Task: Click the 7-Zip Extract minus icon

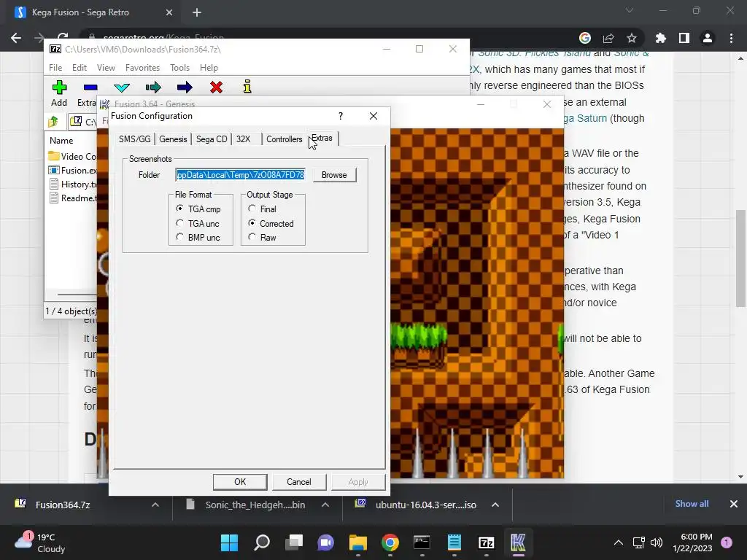Action: pos(90,87)
